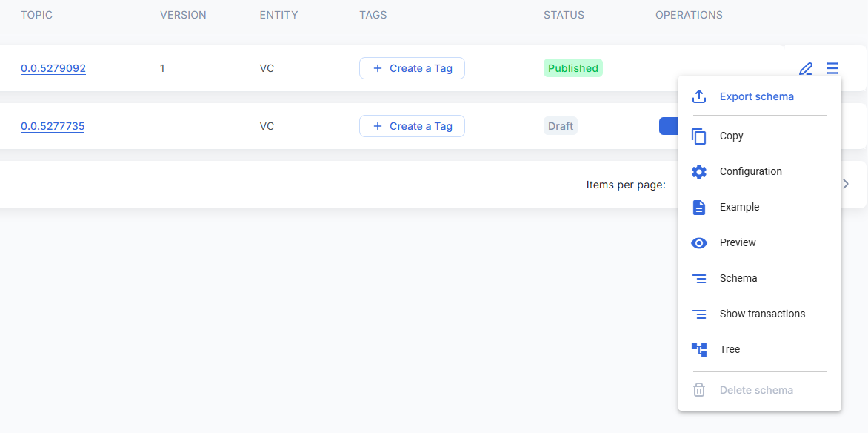
Task: Click the Example document icon
Action: click(699, 208)
